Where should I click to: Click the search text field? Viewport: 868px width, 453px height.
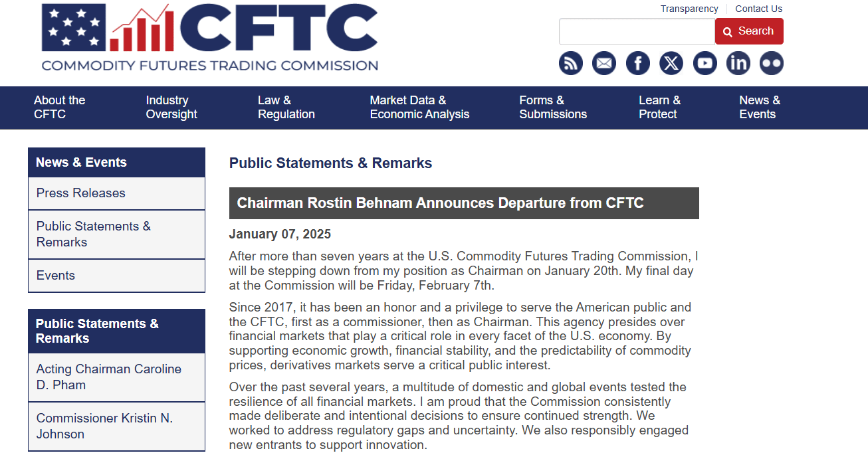[637, 31]
